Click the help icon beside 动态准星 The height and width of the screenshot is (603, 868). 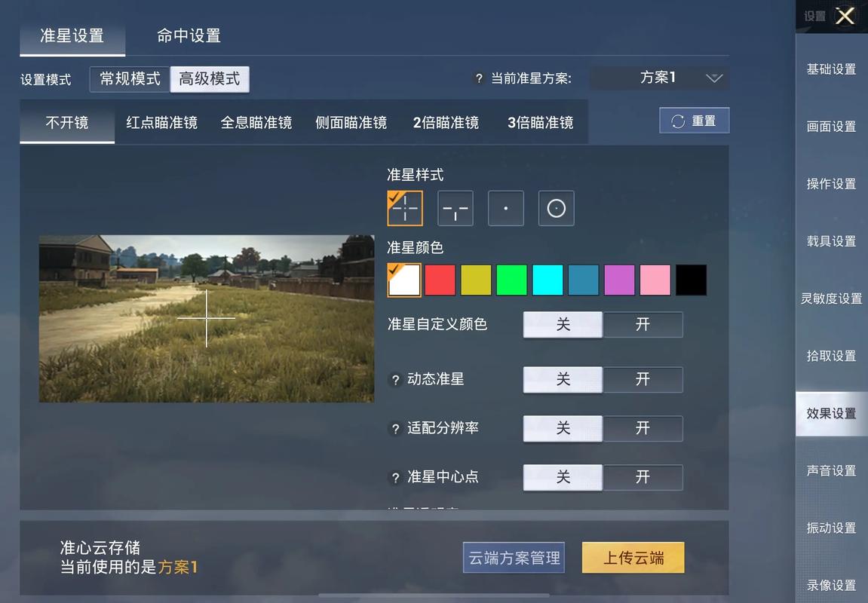pyautogui.click(x=395, y=380)
